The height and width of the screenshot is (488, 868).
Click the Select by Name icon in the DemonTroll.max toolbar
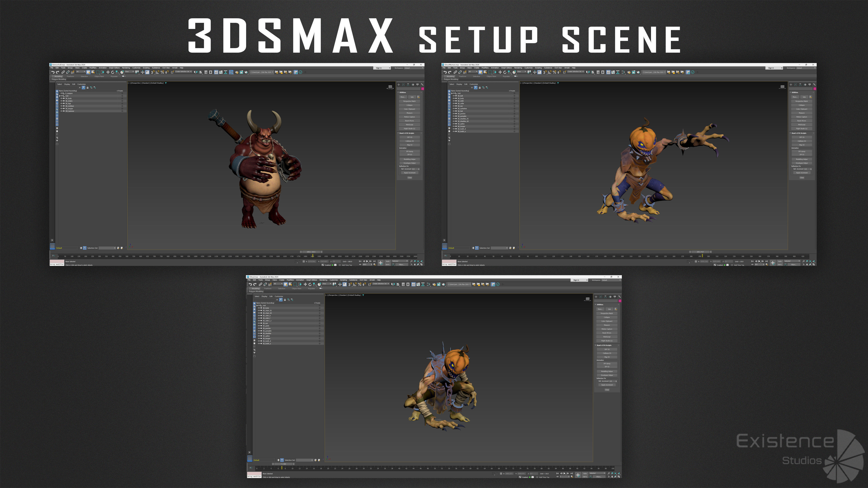93,72
